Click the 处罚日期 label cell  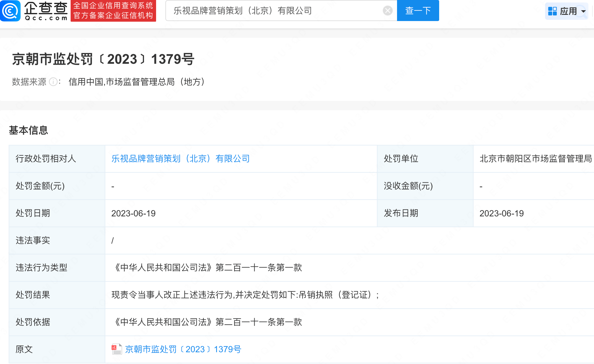click(57, 213)
